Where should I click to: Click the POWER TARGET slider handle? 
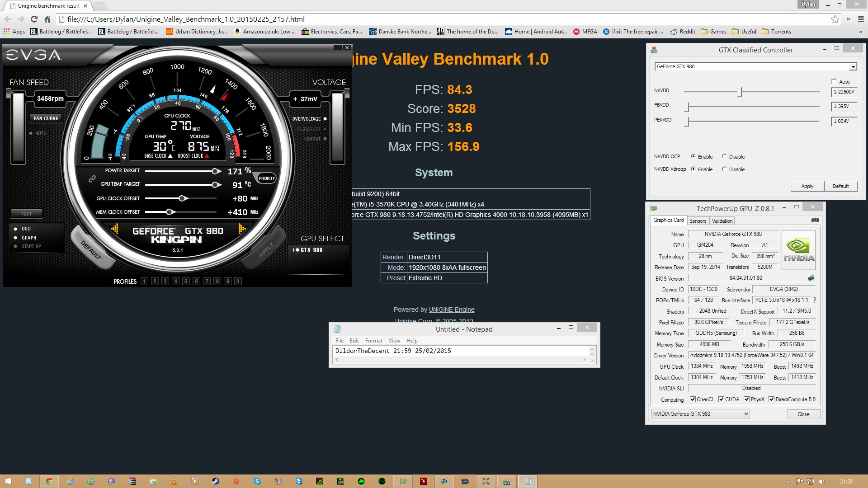[216, 171]
